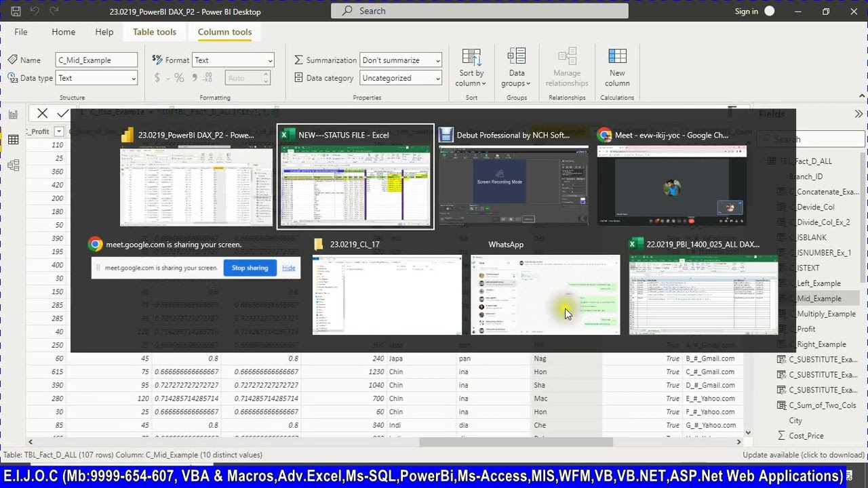Open the Sort by column dropdown
This screenshot has width=868, height=488.
click(471, 68)
